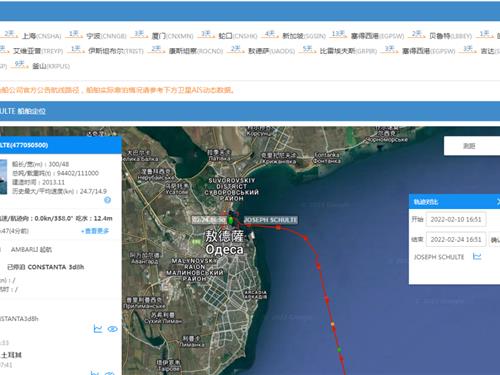Viewport: 500px width, 375px height.
Task: Click the '查看更多' view more link
Action: tap(95, 231)
